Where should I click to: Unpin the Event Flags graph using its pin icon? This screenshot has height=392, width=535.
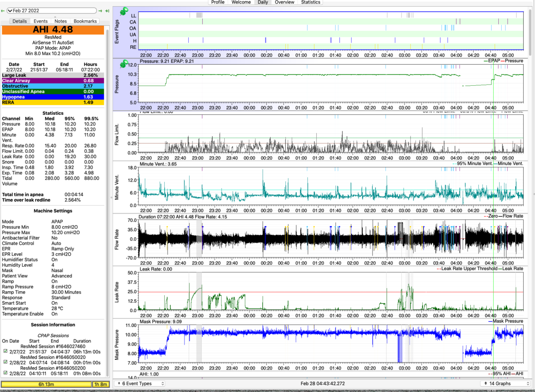click(124, 12)
